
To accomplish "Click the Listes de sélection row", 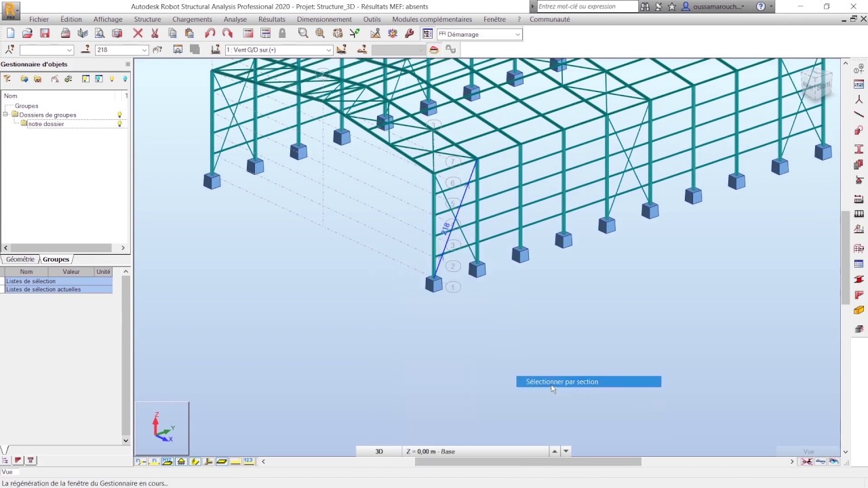I will pos(58,281).
